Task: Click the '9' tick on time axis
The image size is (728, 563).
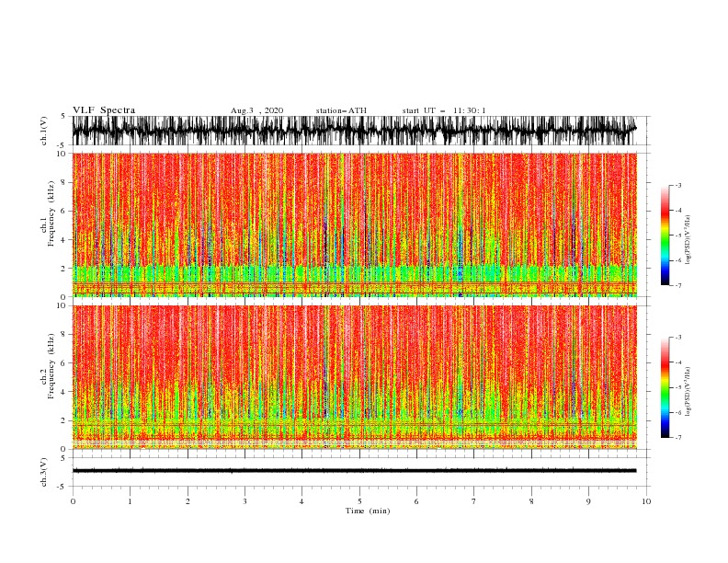Action: [x=588, y=501]
